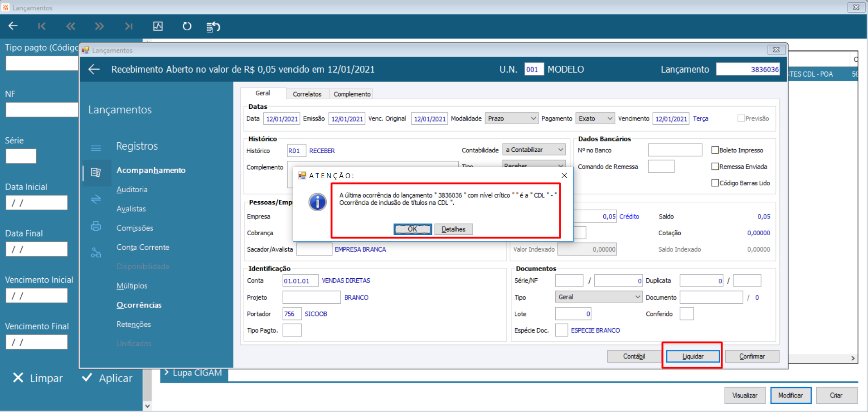This screenshot has width=868, height=412.
Task: Click the Vencimento date field
Action: [x=671, y=119]
